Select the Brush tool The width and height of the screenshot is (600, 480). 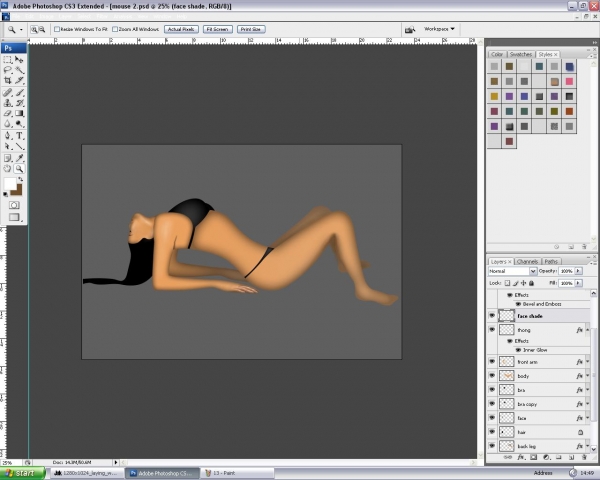pos(19,92)
